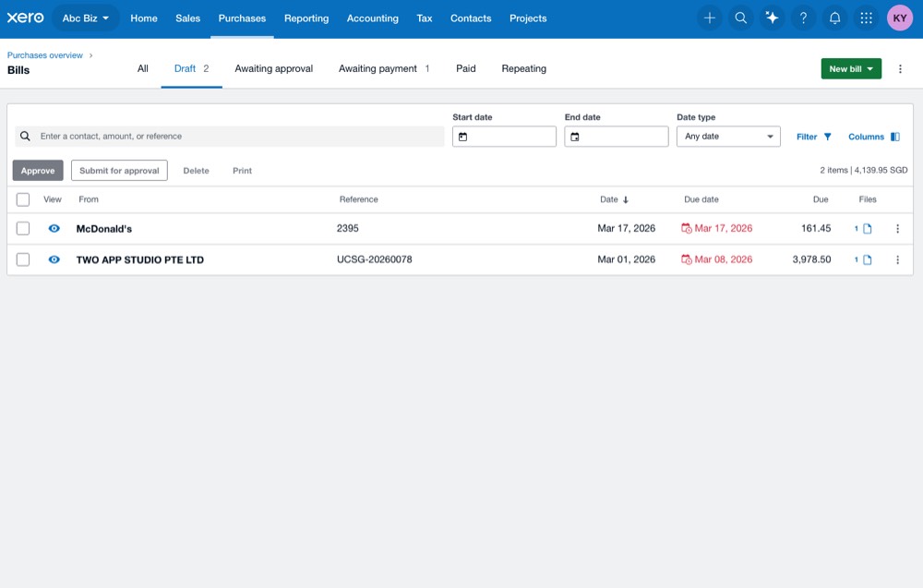The width and height of the screenshot is (923, 588).
Task: Open the KY user avatar menu
Action: 899,18
